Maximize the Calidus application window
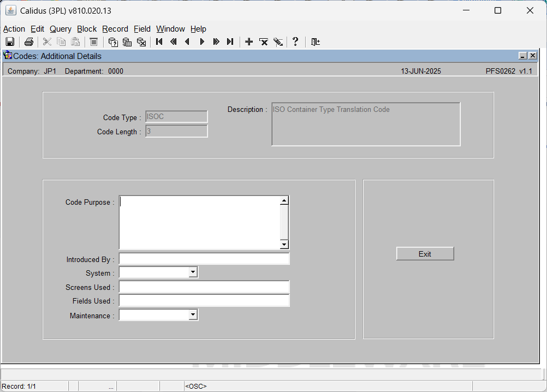The height and width of the screenshot is (392, 547). coord(498,10)
